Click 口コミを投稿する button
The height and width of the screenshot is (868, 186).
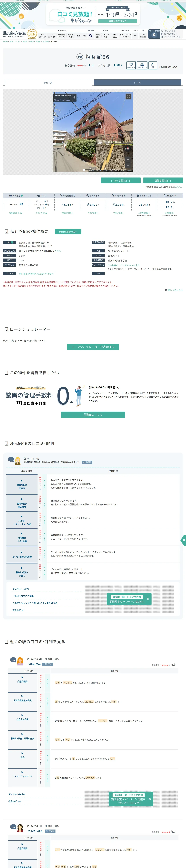121,181
